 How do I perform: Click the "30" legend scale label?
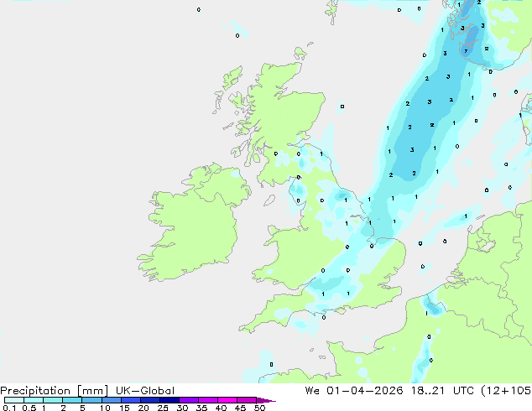(x=182, y=408)
